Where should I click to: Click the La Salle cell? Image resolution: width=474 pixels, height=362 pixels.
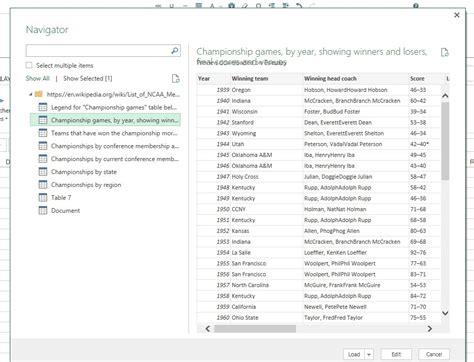(x=266, y=253)
